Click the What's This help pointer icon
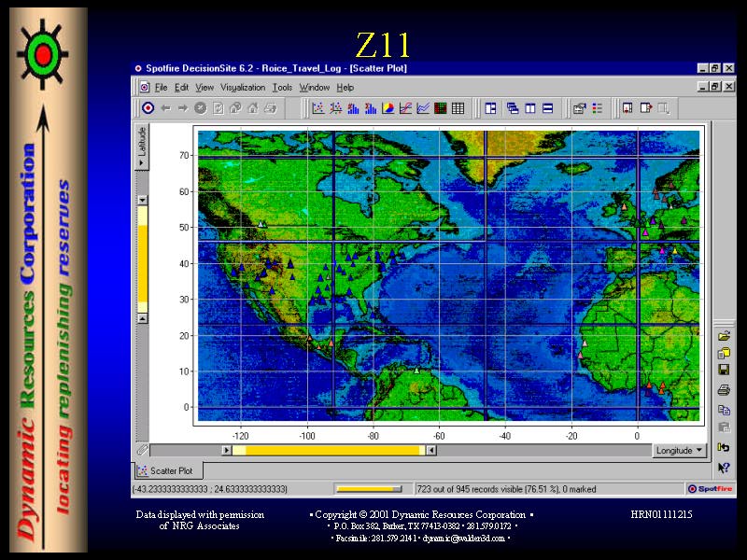Viewport: 747px width, 560px height. pyautogui.click(x=724, y=467)
